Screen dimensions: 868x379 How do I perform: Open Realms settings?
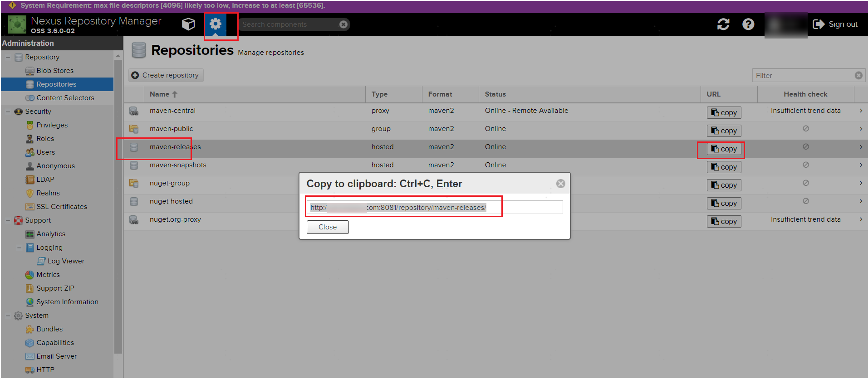(48, 193)
